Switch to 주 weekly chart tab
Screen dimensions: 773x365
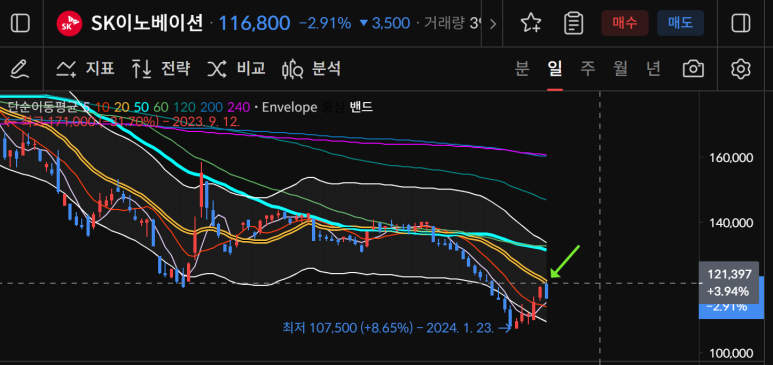[x=588, y=69]
